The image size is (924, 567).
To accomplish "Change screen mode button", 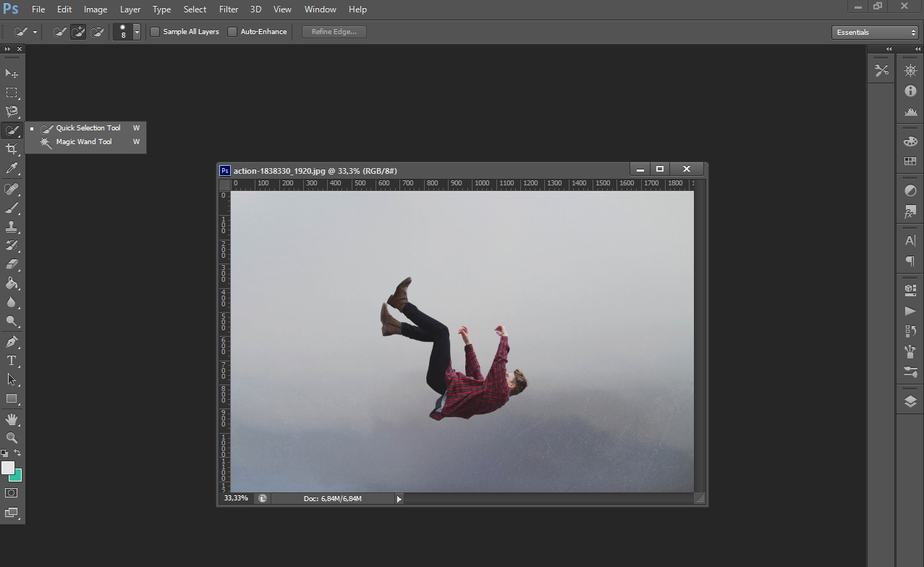I will (12, 513).
